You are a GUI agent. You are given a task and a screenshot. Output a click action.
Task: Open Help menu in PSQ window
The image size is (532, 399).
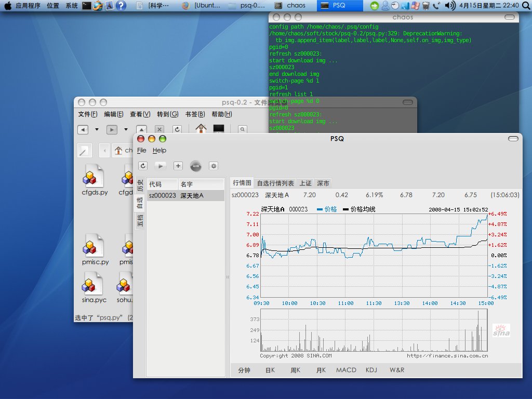point(159,150)
